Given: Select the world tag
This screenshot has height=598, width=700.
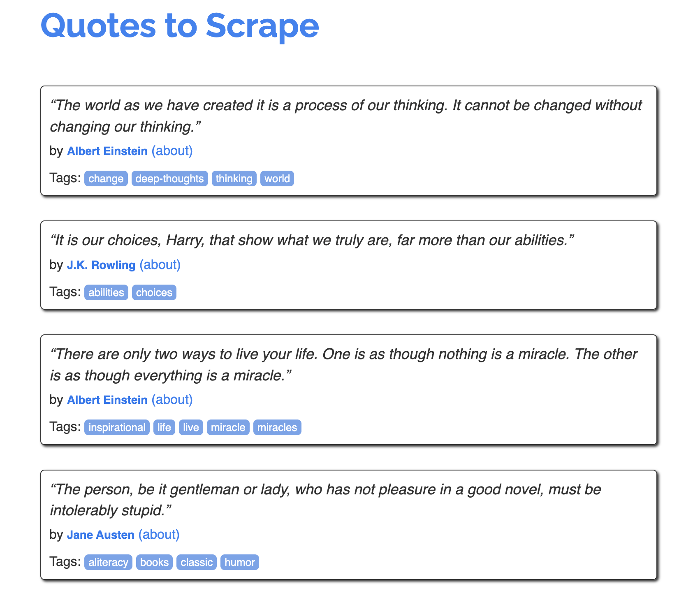Looking at the screenshot, I should pos(277,178).
